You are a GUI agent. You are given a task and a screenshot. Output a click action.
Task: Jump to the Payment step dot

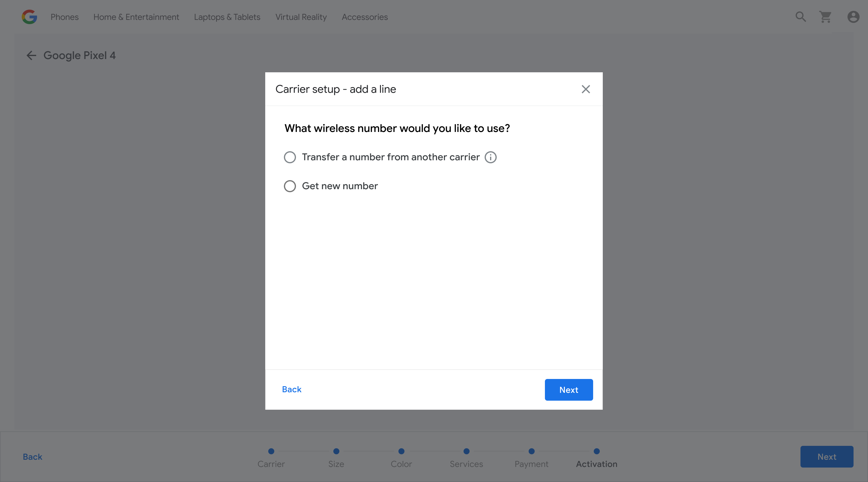(531, 451)
